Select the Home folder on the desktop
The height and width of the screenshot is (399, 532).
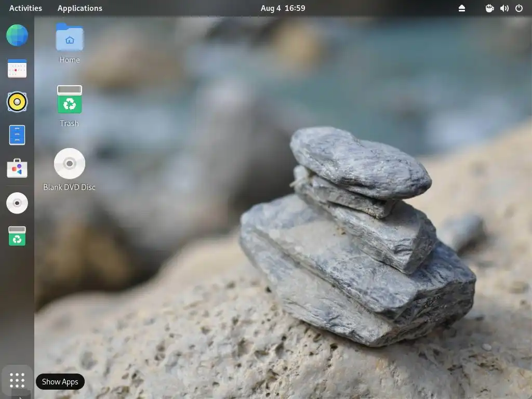tap(70, 37)
